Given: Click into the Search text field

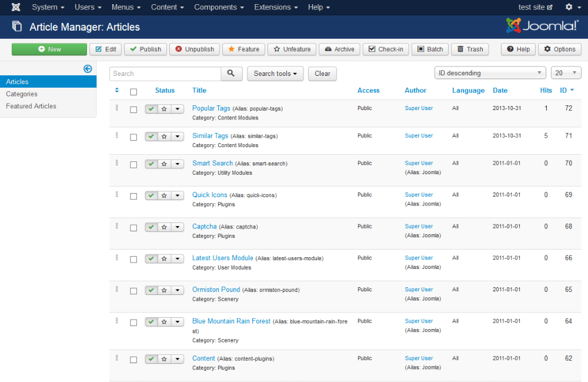Looking at the screenshot, I should (x=165, y=74).
